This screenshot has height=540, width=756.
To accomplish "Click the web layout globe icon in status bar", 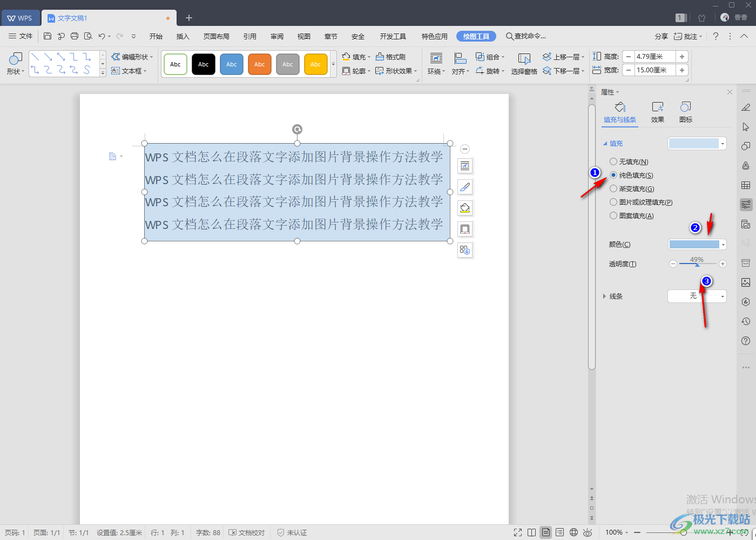I will pos(573,532).
